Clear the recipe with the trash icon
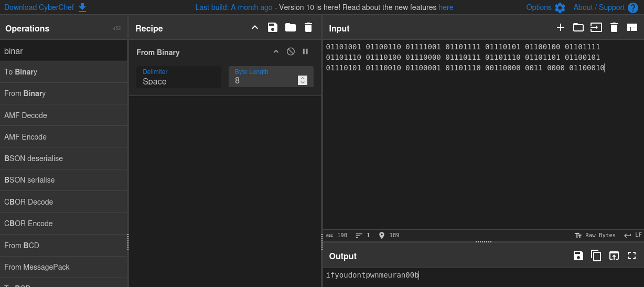The image size is (644, 287). click(x=308, y=28)
